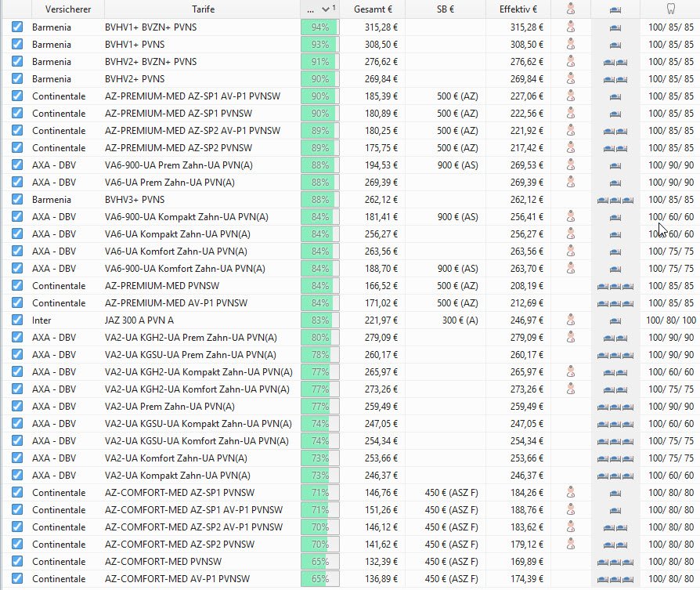Viewport: 700px width, 590px height.
Task: Click triple bed icon in AZ-PREMIUM-MED PVNSW row
Action: (615, 286)
